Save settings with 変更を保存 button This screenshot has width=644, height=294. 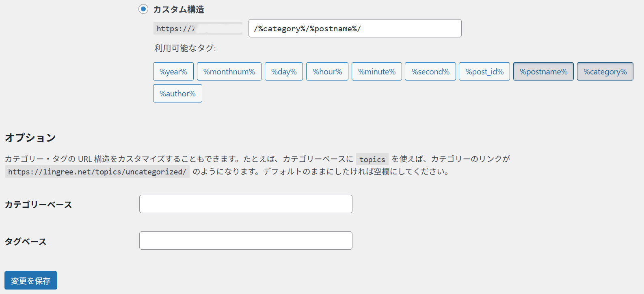click(x=31, y=281)
